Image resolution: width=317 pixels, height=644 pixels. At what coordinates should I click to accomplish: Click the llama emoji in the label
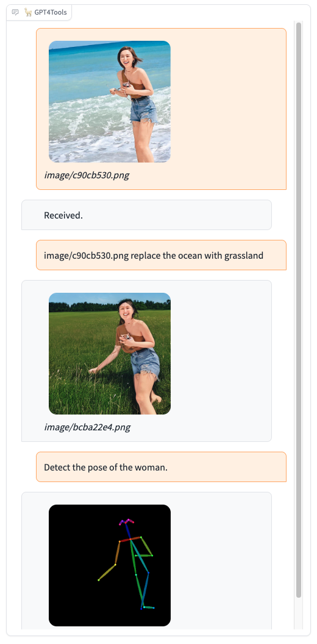(x=28, y=12)
